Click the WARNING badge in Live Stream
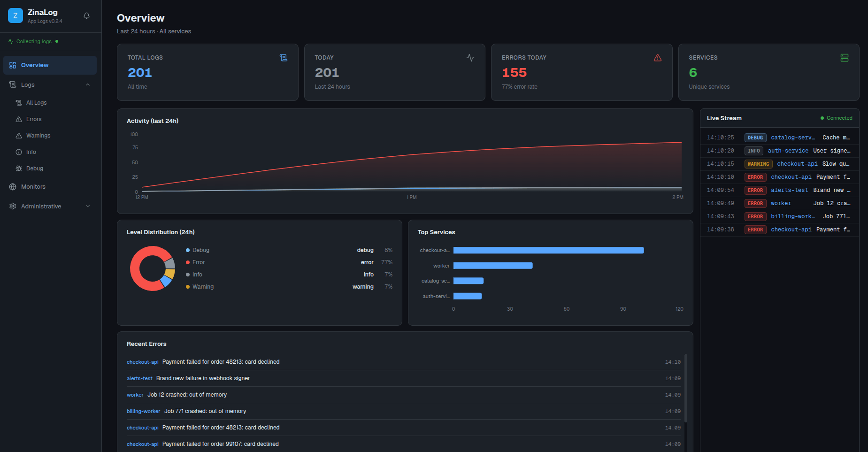 point(758,164)
